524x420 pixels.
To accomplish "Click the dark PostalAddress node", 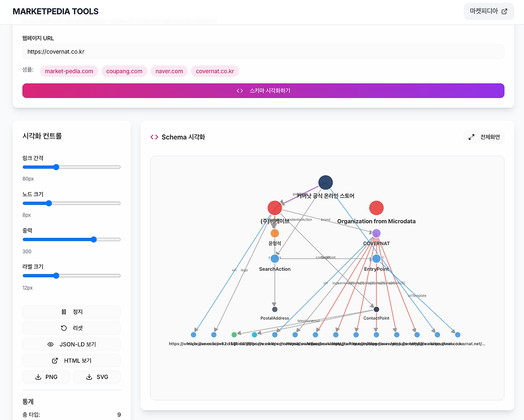I will [275, 310].
